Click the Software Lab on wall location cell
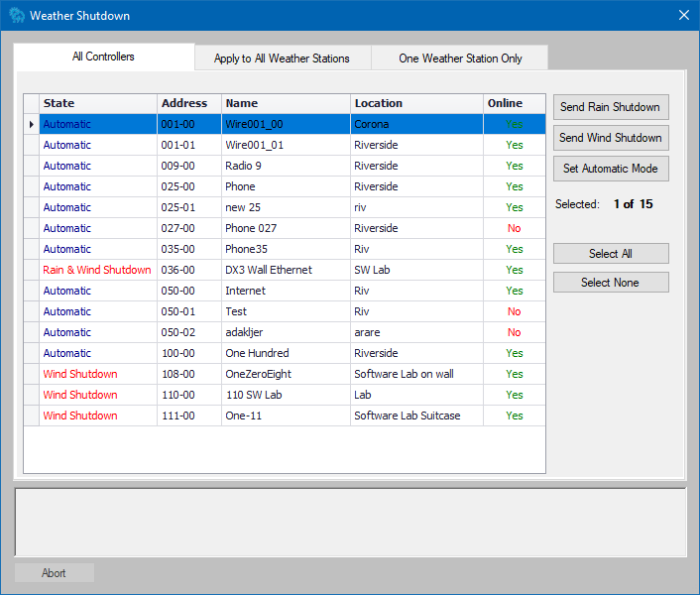The width and height of the screenshot is (700, 595). pyautogui.click(x=417, y=374)
